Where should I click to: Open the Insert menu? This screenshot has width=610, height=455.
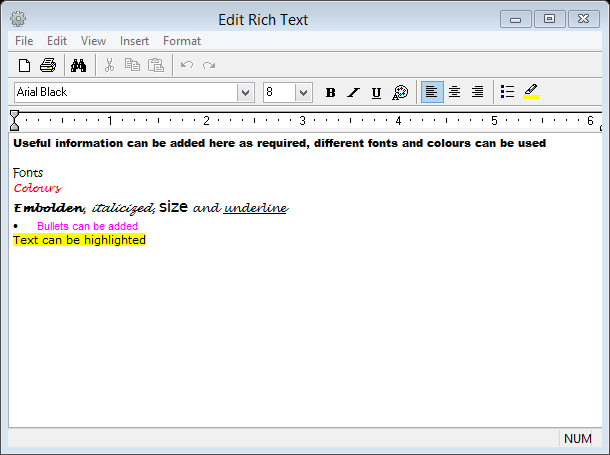click(134, 41)
